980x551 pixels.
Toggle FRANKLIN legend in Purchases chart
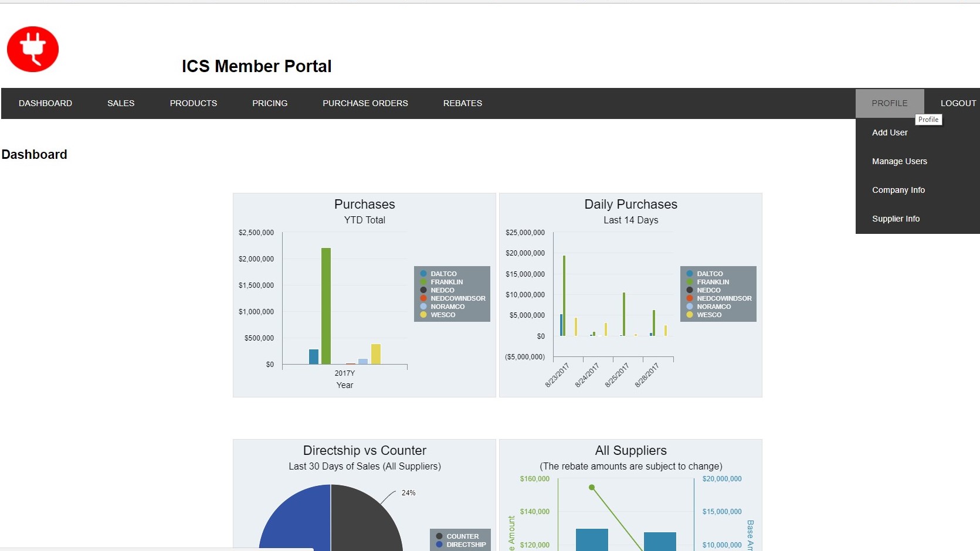pos(441,282)
